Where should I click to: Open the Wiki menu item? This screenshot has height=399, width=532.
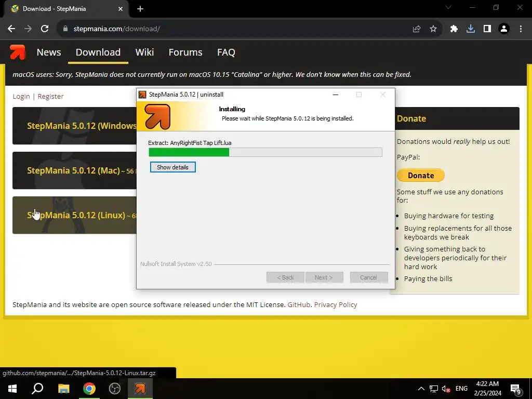pyautogui.click(x=144, y=52)
